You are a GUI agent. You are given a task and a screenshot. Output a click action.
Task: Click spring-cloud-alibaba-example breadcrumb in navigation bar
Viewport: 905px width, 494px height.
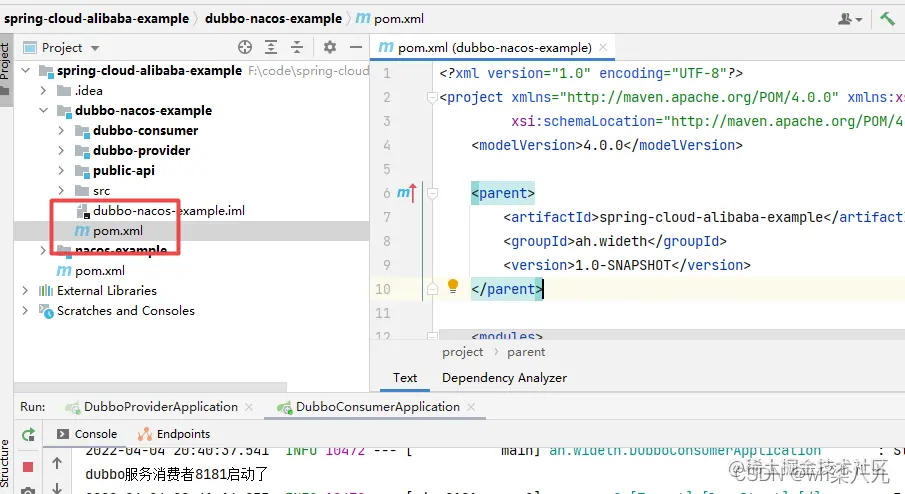(x=96, y=18)
